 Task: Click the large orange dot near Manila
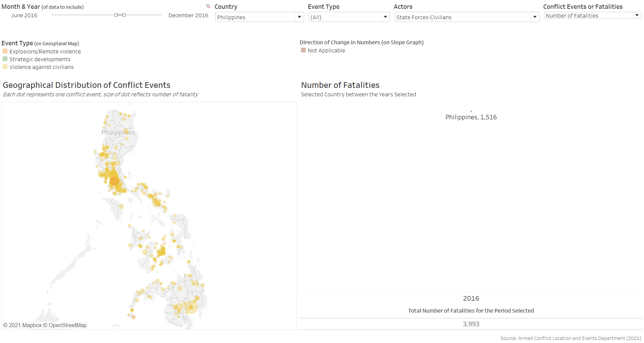(114, 181)
